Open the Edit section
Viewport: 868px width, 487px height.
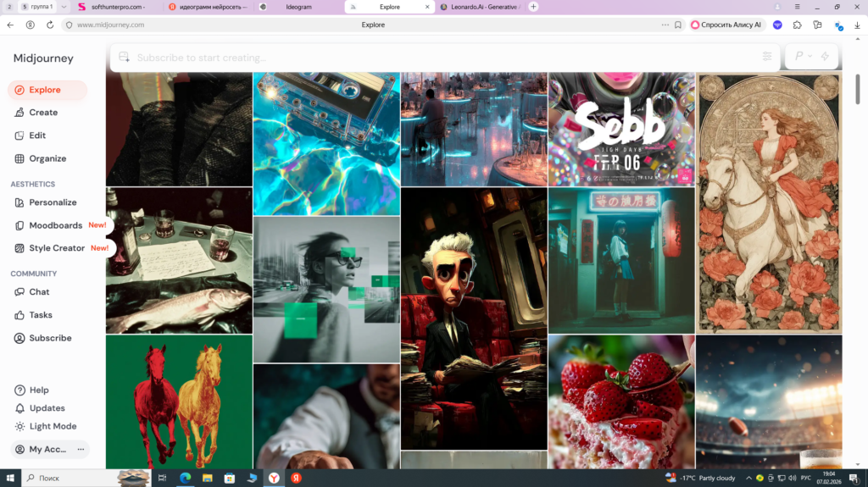pyautogui.click(x=37, y=136)
